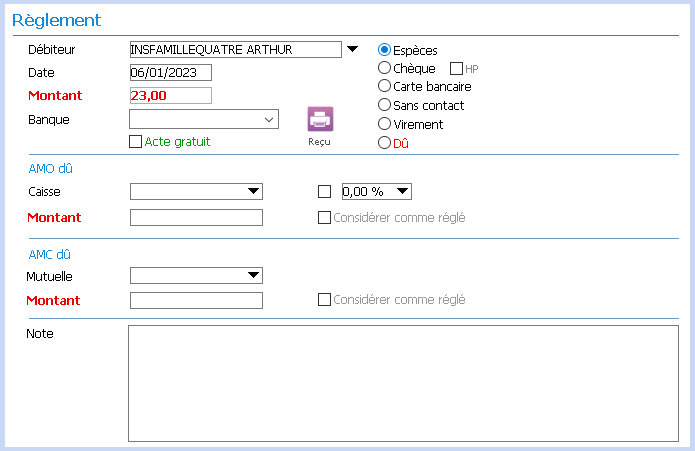Click the Montant field showing 23,00

click(x=171, y=96)
